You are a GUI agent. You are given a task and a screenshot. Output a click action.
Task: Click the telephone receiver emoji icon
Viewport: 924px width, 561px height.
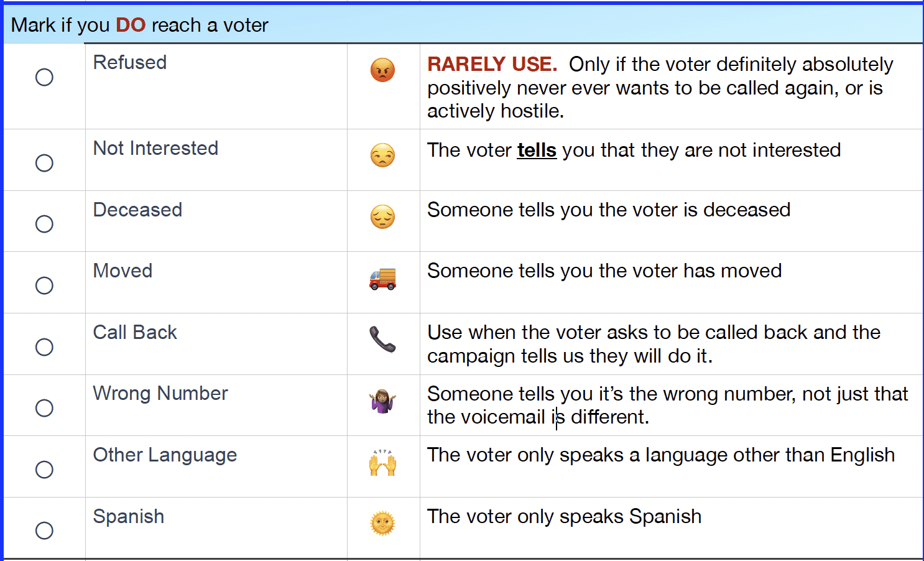[x=382, y=340]
